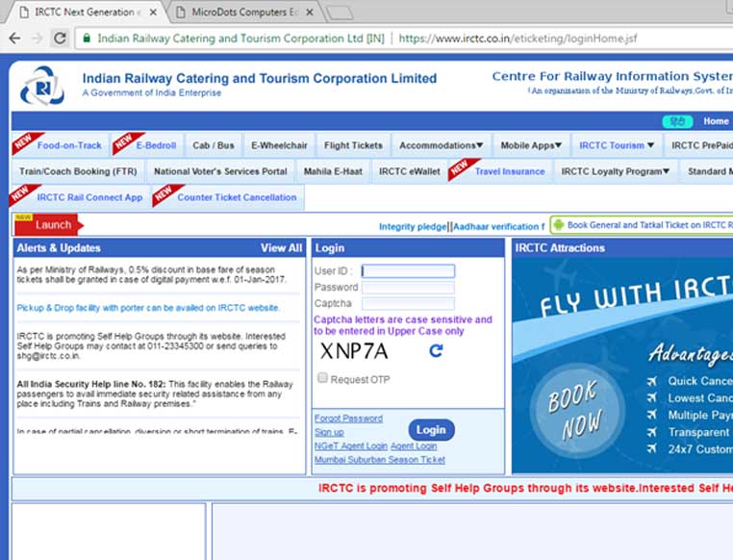Viewport: 733px width, 560px height.
Task: Switch to the MicroDots Computers tab
Action: (245, 13)
